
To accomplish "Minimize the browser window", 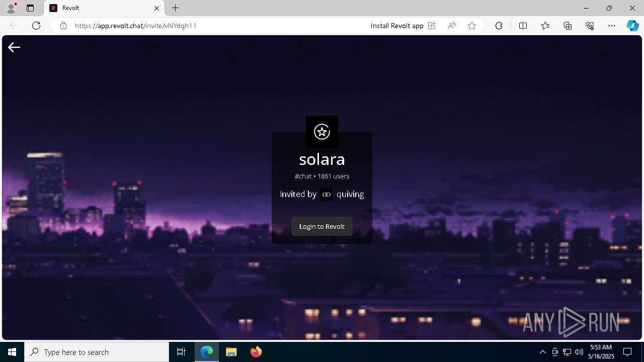I will tap(586, 8).
